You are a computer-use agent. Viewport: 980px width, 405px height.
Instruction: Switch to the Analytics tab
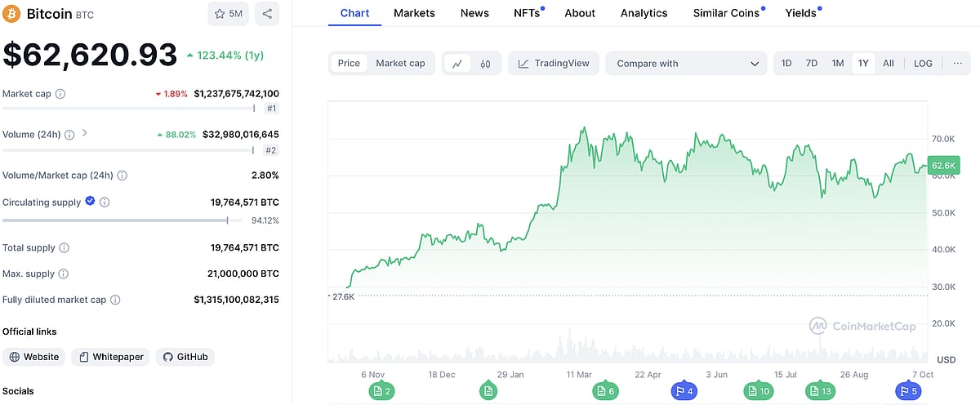(644, 13)
